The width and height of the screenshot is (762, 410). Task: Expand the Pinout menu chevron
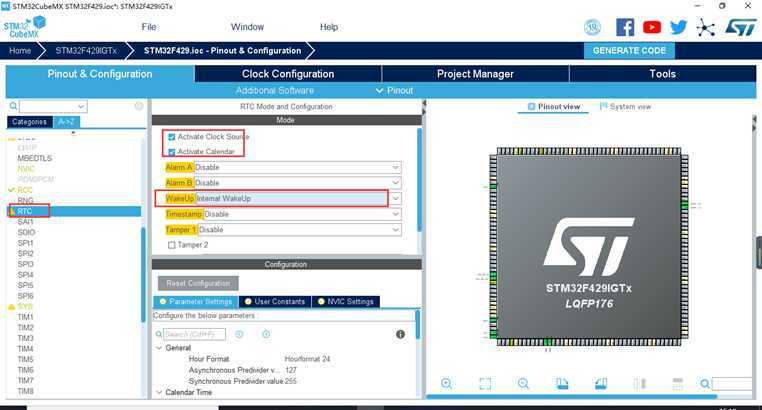point(380,90)
